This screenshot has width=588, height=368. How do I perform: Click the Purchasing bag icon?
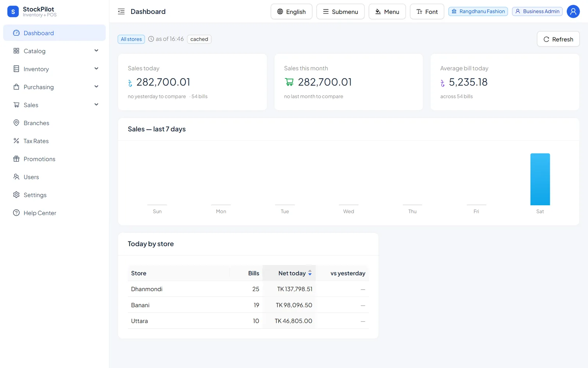(x=16, y=87)
